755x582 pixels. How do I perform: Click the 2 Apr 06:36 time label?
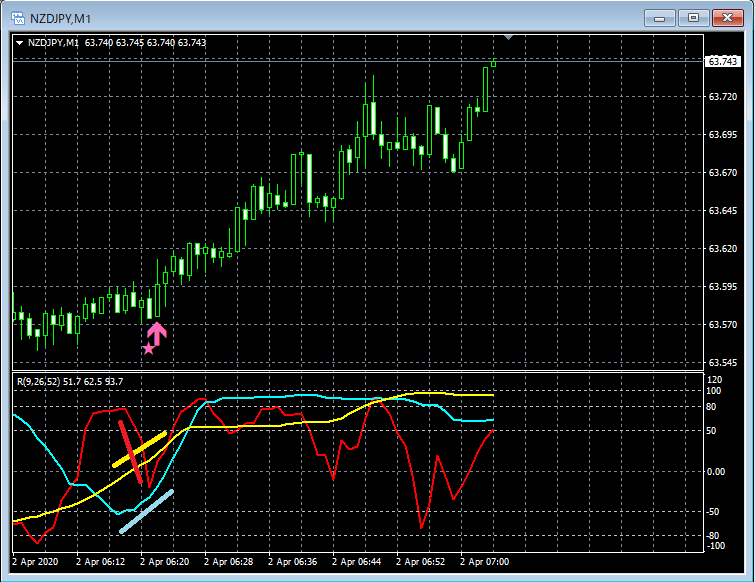(x=293, y=562)
